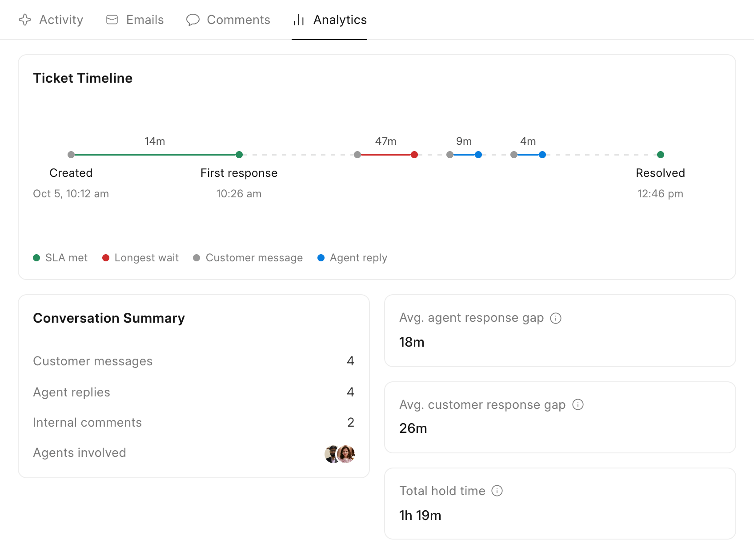Click the green SLA met legend dot

(x=36, y=258)
